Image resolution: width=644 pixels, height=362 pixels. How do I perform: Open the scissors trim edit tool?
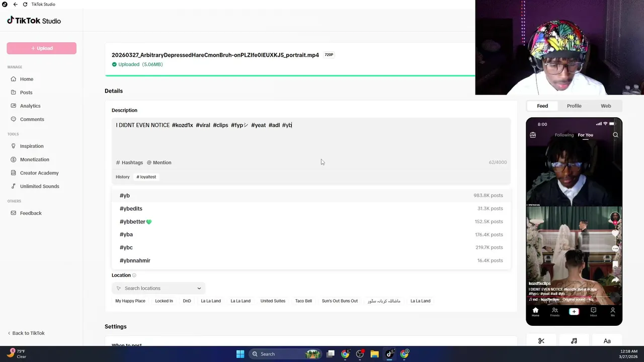click(541, 341)
